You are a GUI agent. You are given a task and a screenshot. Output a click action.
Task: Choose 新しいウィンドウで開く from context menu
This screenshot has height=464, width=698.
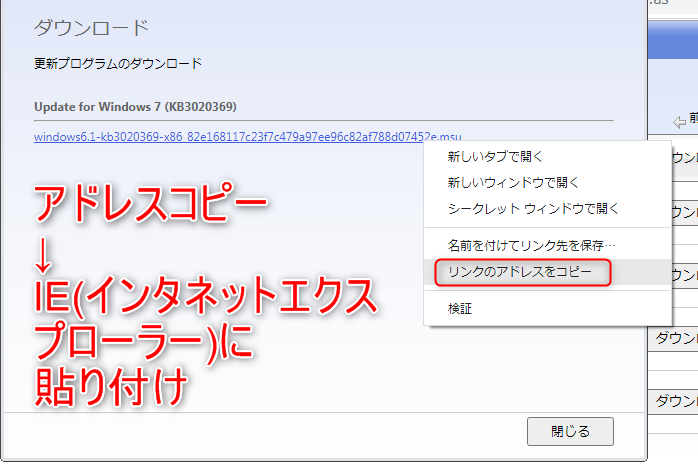pyautogui.click(x=548, y=182)
